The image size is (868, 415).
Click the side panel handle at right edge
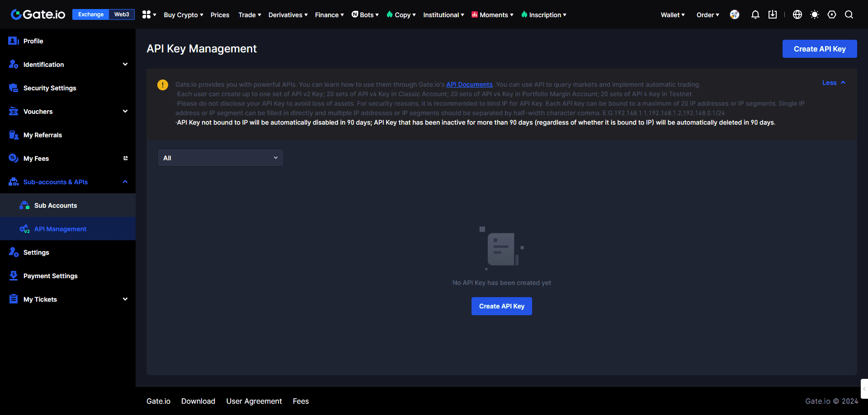click(x=864, y=389)
